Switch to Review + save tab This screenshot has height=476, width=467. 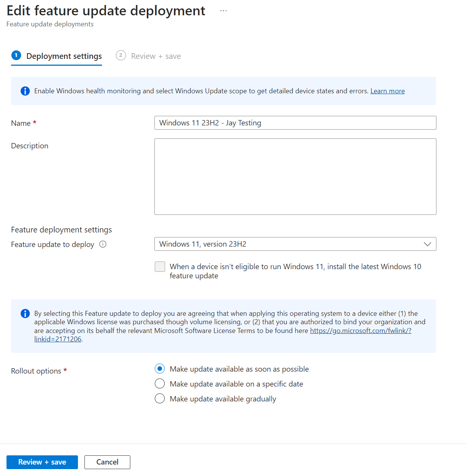148,56
